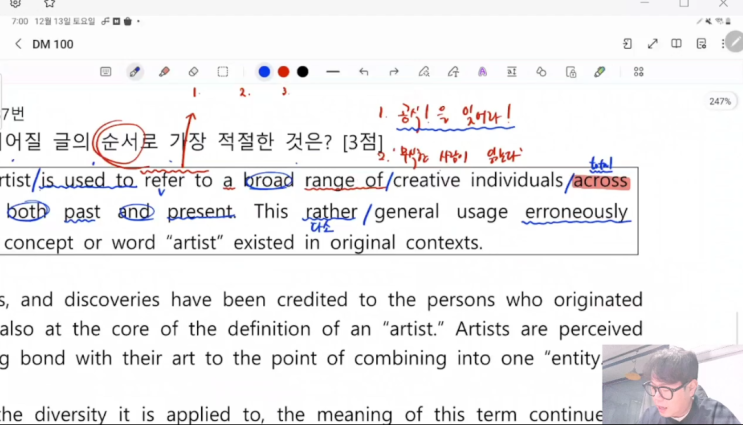Select the highlighter tool
This screenshot has width=743, height=425.
click(164, 72)
